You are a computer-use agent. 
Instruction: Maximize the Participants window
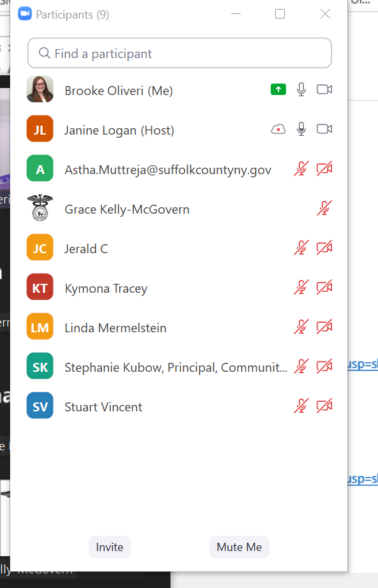pyautogui.click(x=280, y=14)
